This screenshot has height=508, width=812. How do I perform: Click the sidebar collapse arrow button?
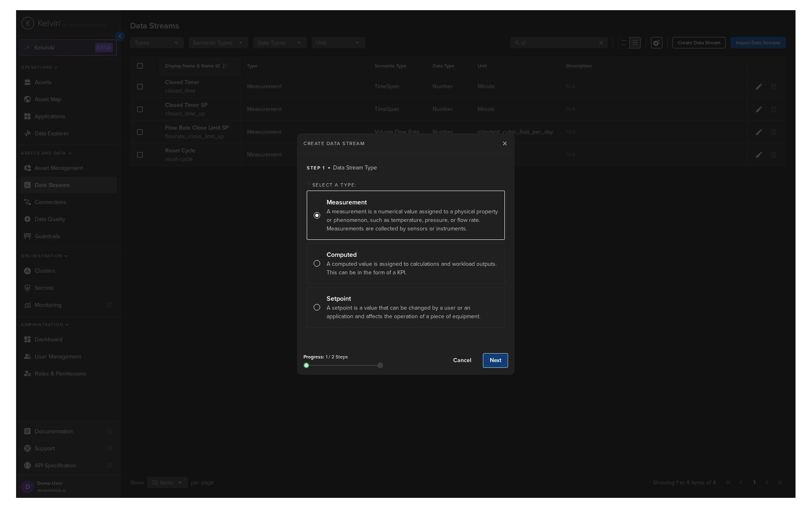coord(120,36)
